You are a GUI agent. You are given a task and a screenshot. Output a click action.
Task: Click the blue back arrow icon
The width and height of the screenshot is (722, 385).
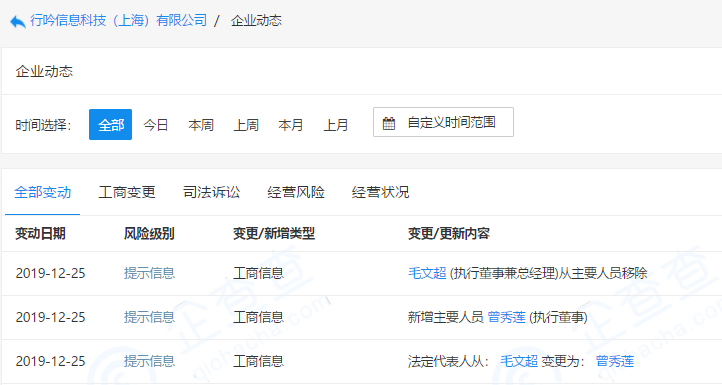point(17,21)
